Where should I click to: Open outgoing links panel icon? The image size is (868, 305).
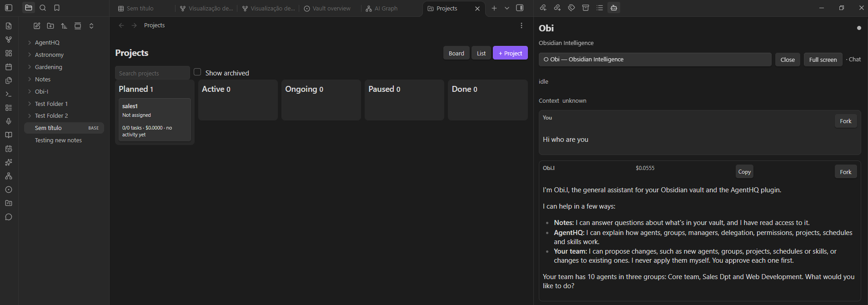click(x=557, y=8)
